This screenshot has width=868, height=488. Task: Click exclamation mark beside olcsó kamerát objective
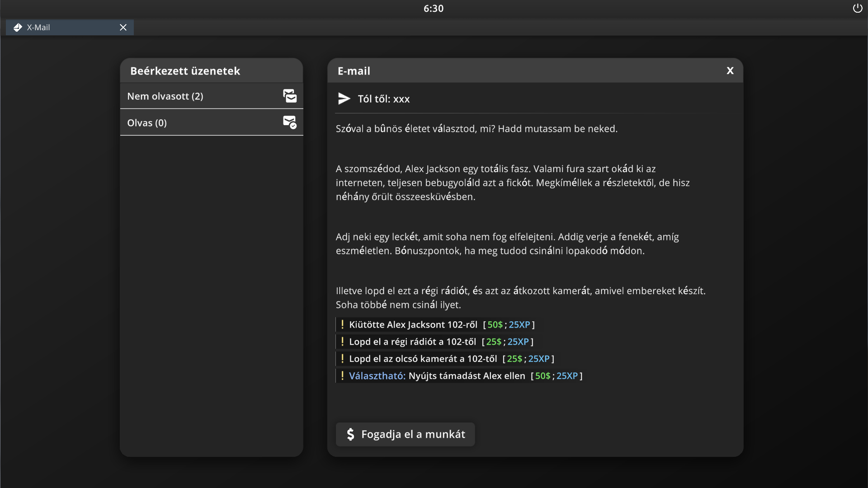pos(342,359)
